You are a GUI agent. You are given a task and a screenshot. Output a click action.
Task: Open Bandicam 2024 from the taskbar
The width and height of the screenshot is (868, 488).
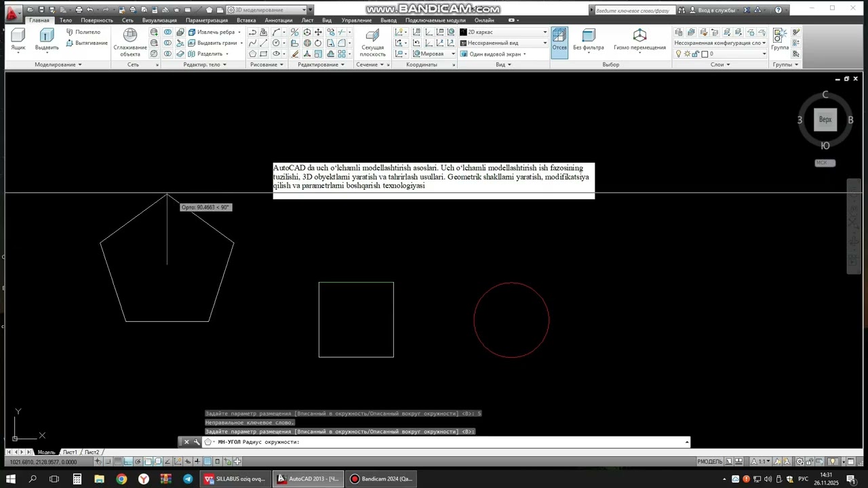(381, 479)
